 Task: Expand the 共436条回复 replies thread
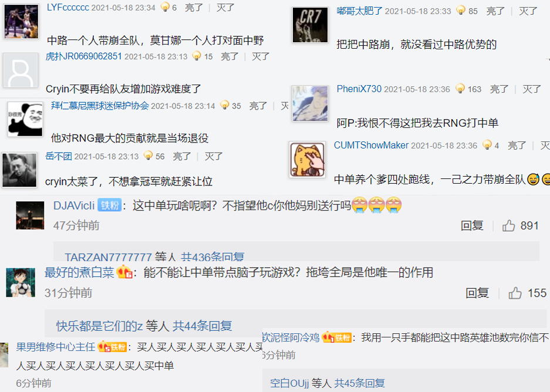click(212, 256)
